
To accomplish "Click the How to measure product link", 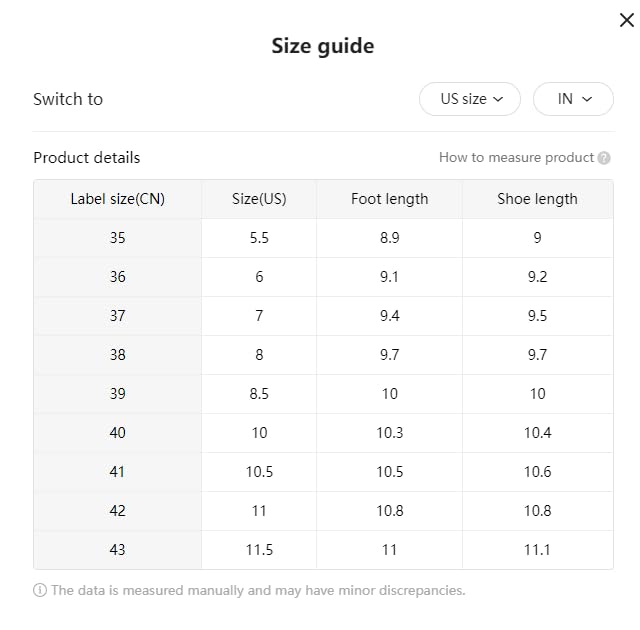I will pyautogui.click(x=516, y=158).
